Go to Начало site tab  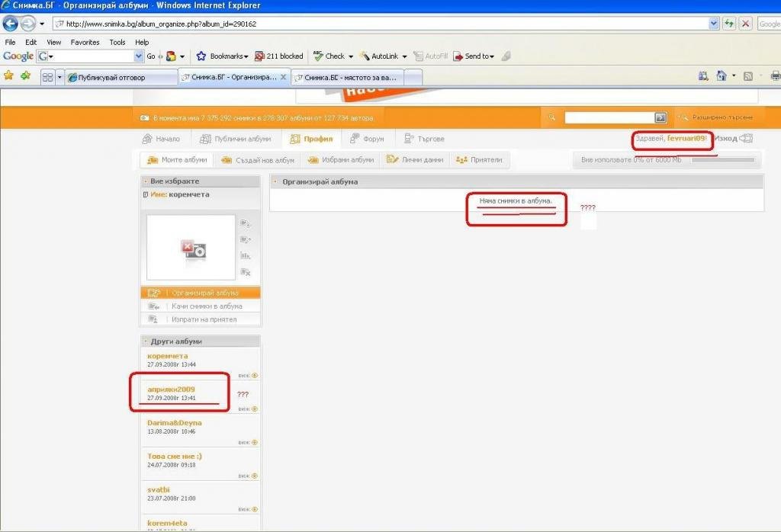(161, 139)
